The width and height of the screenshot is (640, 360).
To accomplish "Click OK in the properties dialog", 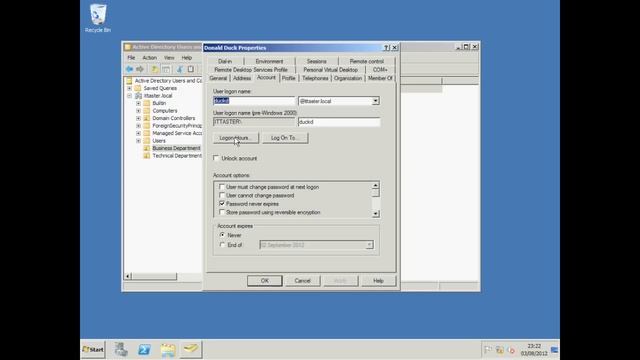I will pyautogui.click(x=264, y=281).
